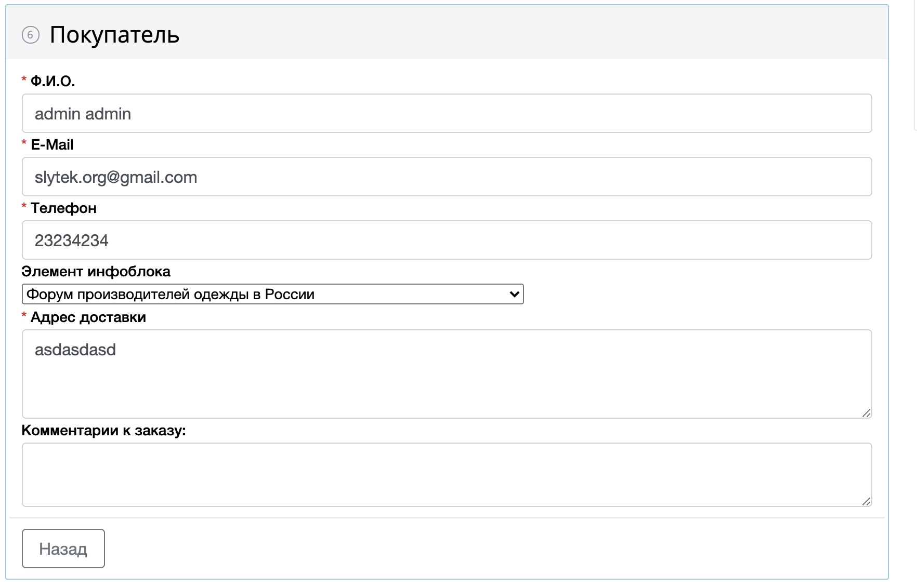
Task: Click inside the Адрес доставки text area
Action: [x=446, y=373]
